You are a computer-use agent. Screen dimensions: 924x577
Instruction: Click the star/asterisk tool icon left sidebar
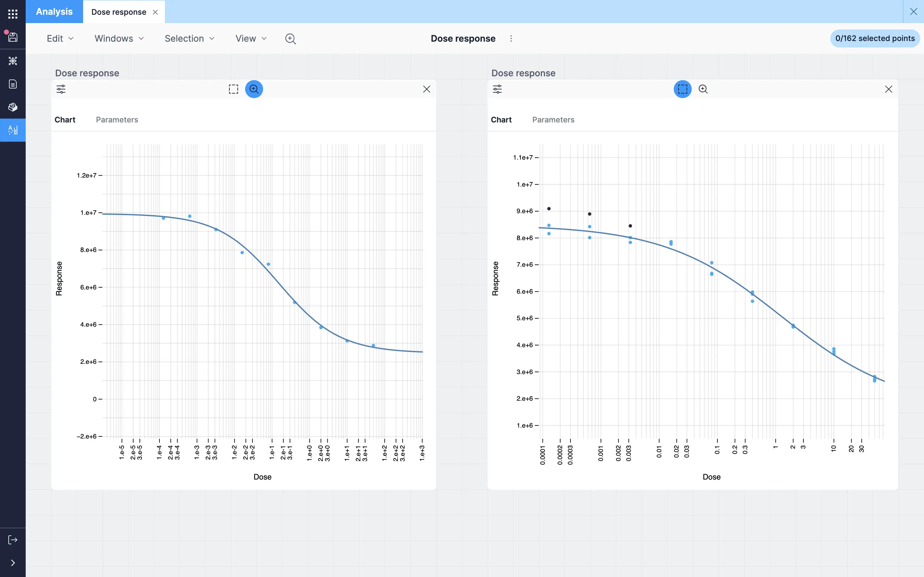(x=13, y=61)
